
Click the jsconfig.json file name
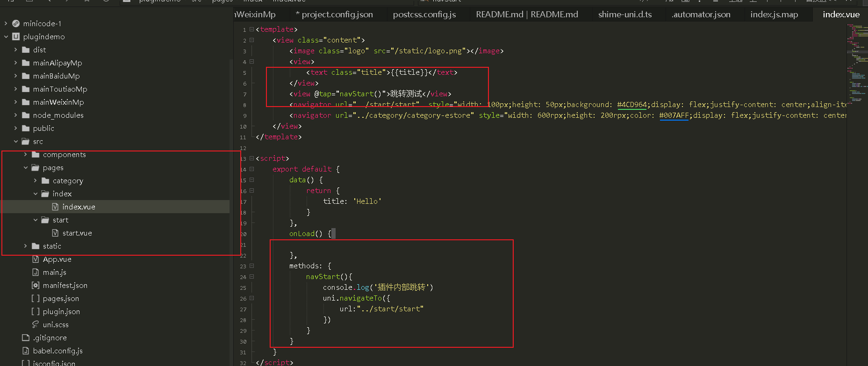tap(54, 363)
